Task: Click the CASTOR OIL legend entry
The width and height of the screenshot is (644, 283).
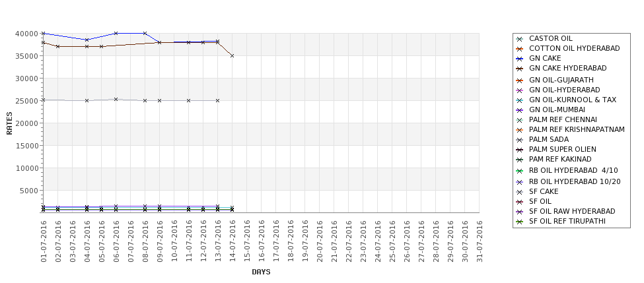Action: [544, 38]
